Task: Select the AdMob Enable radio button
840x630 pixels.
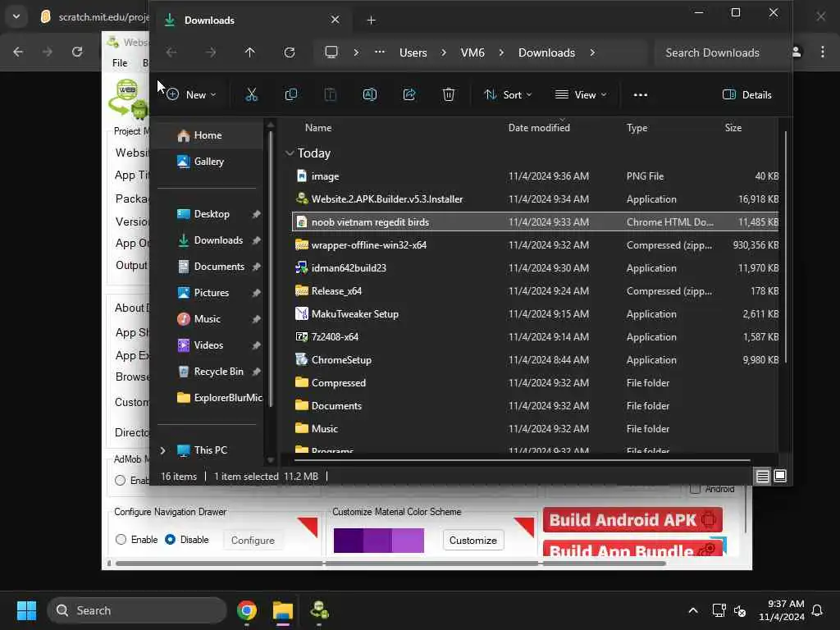Action: click(120, 480)
